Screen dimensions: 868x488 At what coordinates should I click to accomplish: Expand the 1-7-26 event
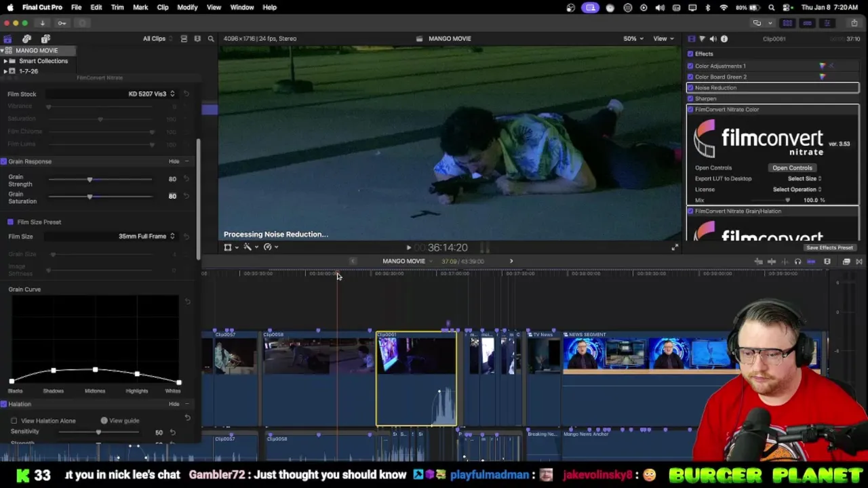5,71
